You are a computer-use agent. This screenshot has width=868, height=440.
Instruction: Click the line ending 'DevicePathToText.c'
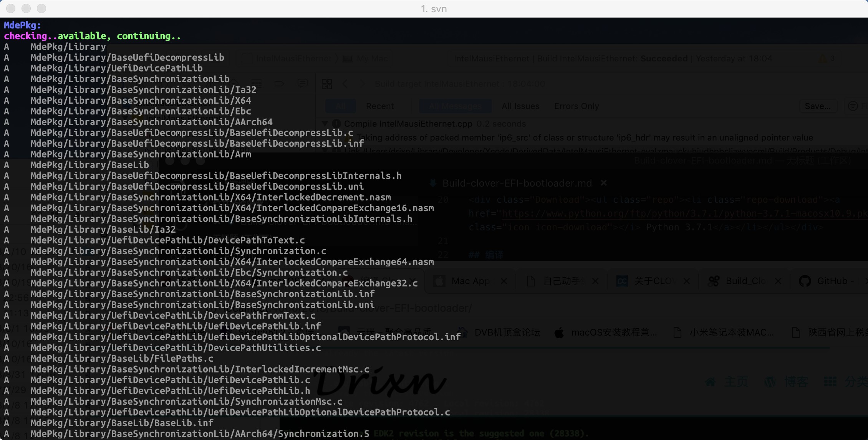(167, 240)
